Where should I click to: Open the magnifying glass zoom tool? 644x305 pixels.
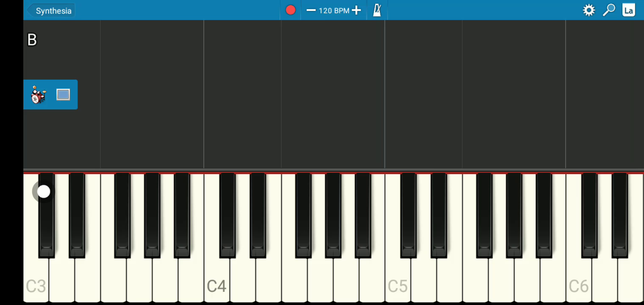click(609, 10)
